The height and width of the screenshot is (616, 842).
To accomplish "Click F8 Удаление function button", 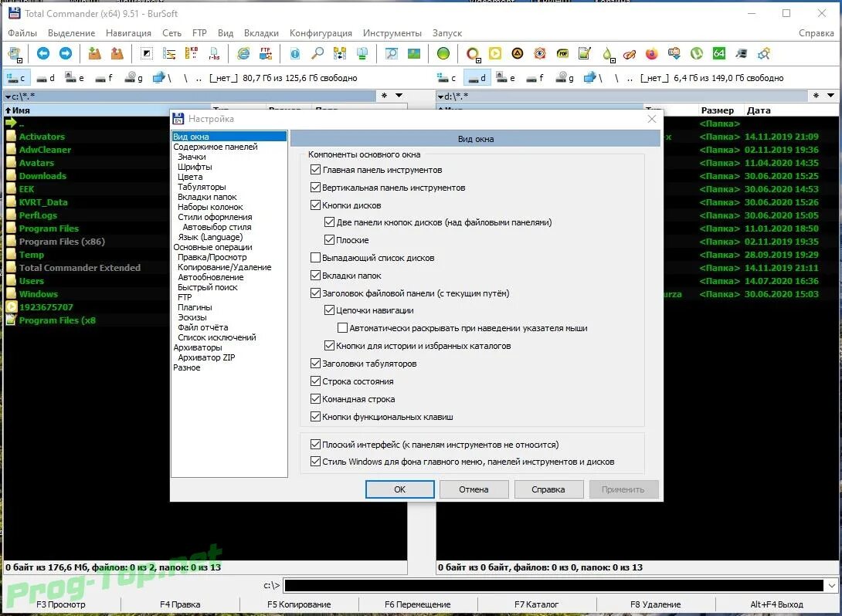I will coord(655,604).
